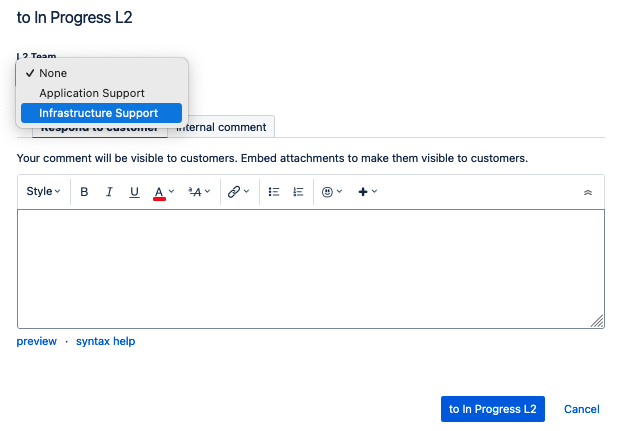Screen dimensions: 625x431
Task: Click inside the comment text area
Action: pos(311,269)
